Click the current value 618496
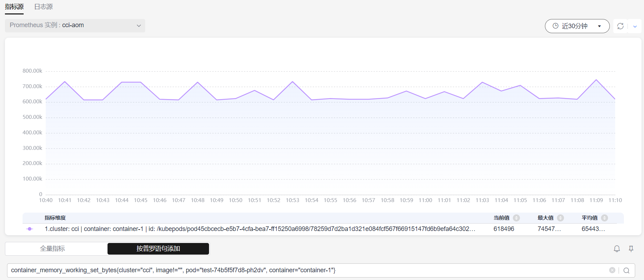 tap(504, 229)
